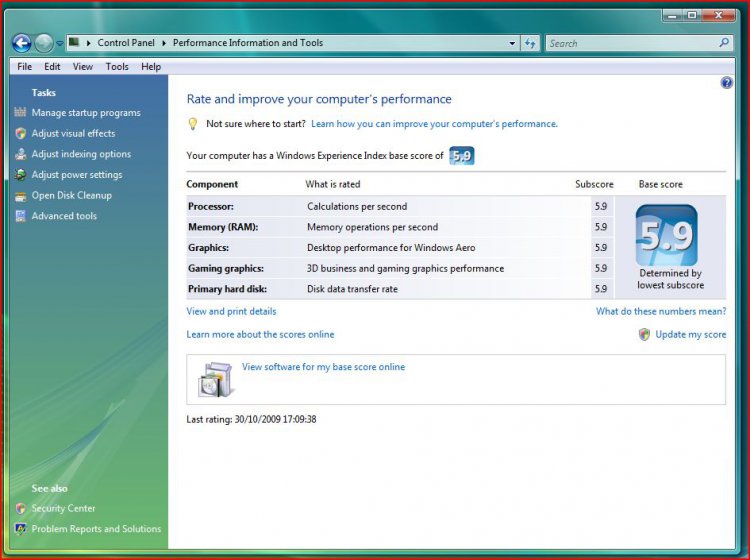750x560 pixels.
Task: Select the Primary hard disk row label
Action: click(x=228, y=289)
